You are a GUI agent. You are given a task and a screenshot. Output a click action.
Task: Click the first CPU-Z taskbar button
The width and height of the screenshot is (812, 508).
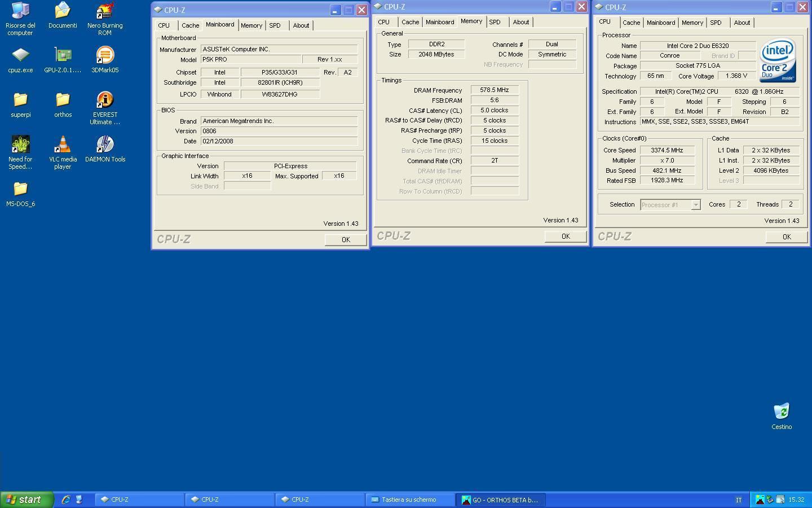139,500
